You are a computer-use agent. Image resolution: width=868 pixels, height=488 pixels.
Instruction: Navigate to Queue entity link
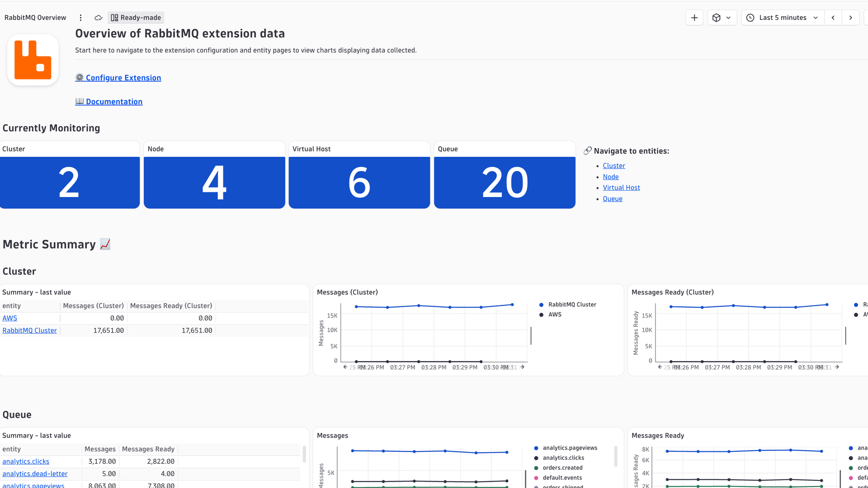[613, 199]
